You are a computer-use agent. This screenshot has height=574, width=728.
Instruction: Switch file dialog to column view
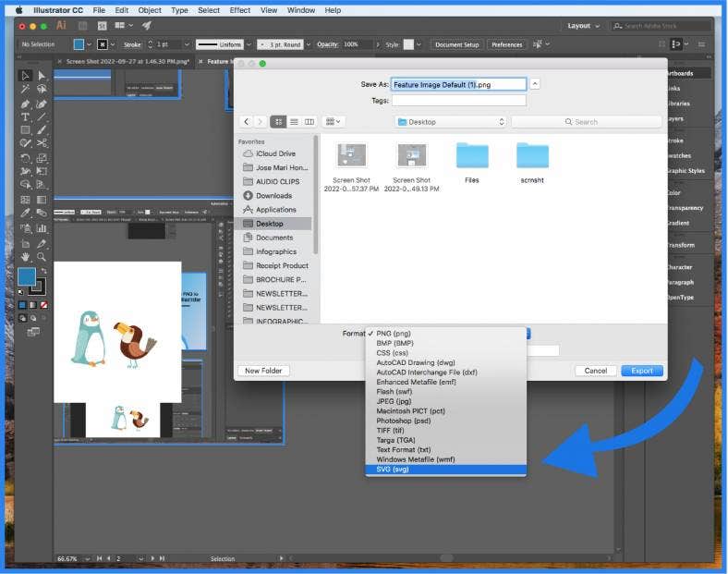tap(309, 122)
